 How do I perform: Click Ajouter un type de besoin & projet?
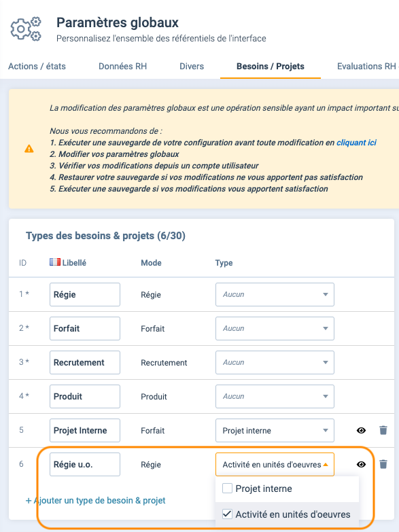point(95,501)
